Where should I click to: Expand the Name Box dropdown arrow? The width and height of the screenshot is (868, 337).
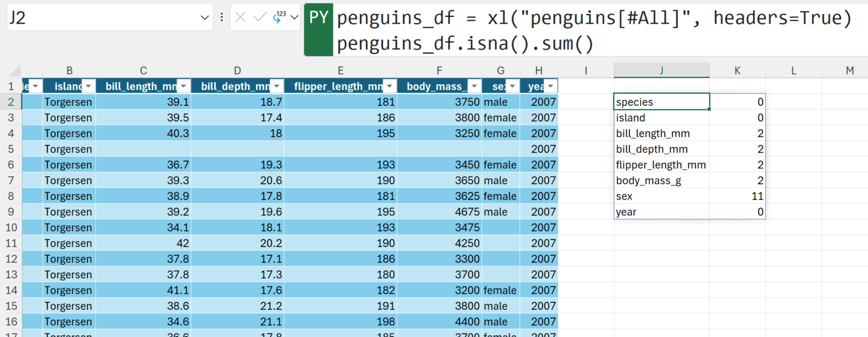(x=205, y=18)
